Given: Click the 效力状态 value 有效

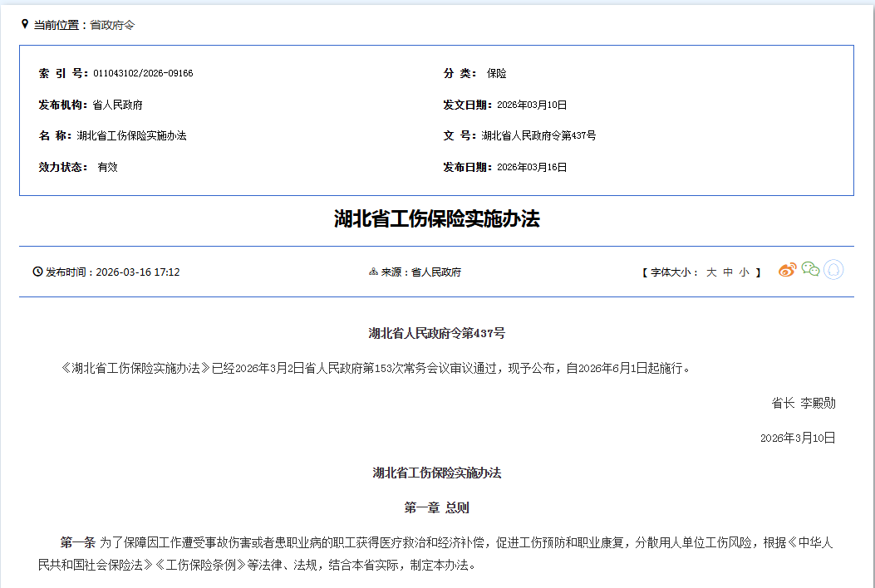Looking at the screenshot, I should pyautogui.click(x=108, y=168).
